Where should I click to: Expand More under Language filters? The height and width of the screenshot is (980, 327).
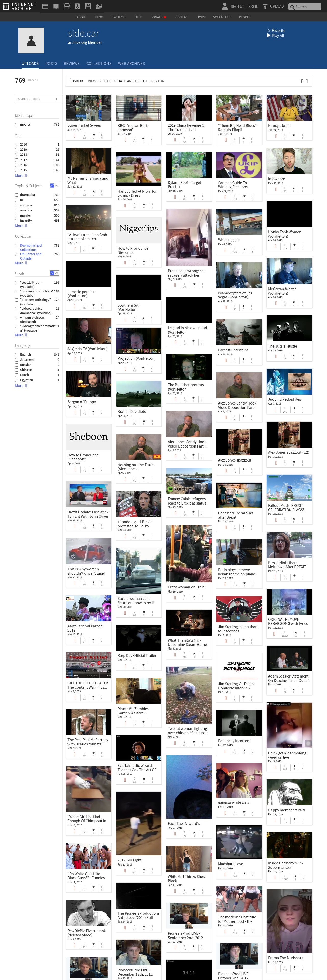(x=21, y=386)
